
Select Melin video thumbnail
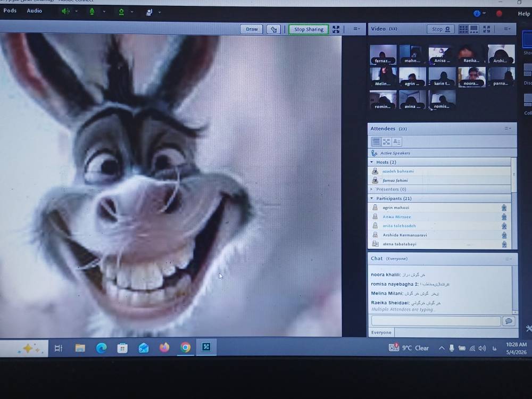(x=383, y=77)
